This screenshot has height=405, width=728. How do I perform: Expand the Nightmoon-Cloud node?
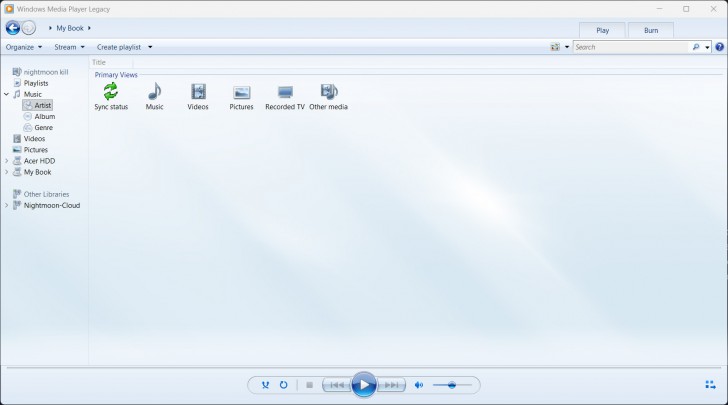click(x=6, y=205)
